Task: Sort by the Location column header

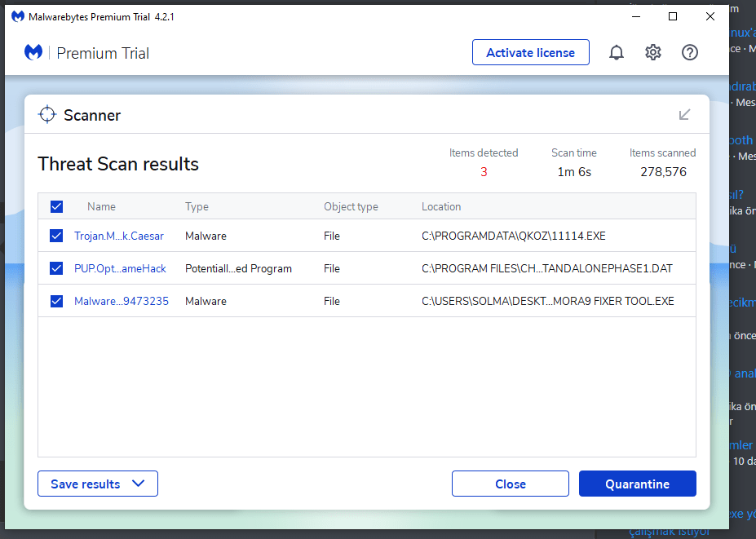Action: (x=441, y=206)
